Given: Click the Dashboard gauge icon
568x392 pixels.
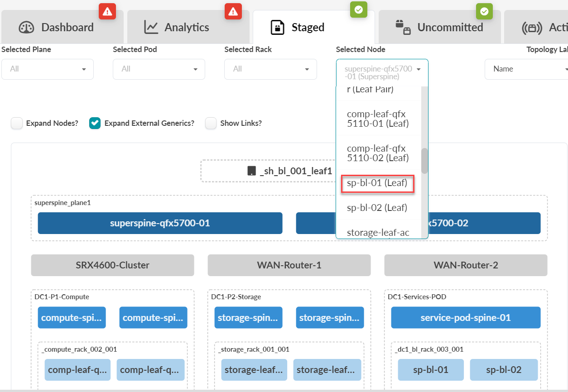Looking at the screenshot, I should pos(26,27).
